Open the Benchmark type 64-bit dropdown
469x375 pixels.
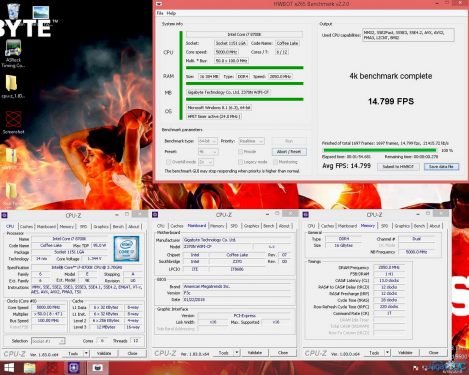(208, 141)
